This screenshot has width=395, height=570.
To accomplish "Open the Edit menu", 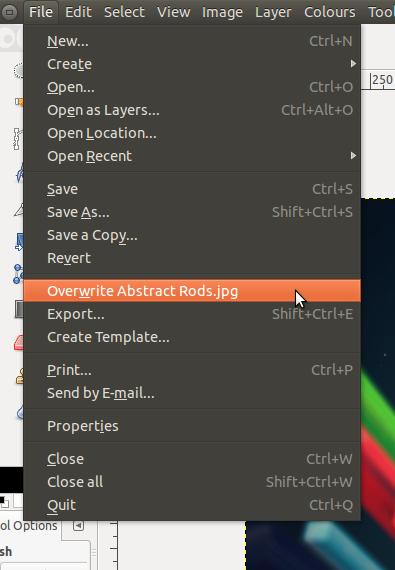I will click(78, 12).
